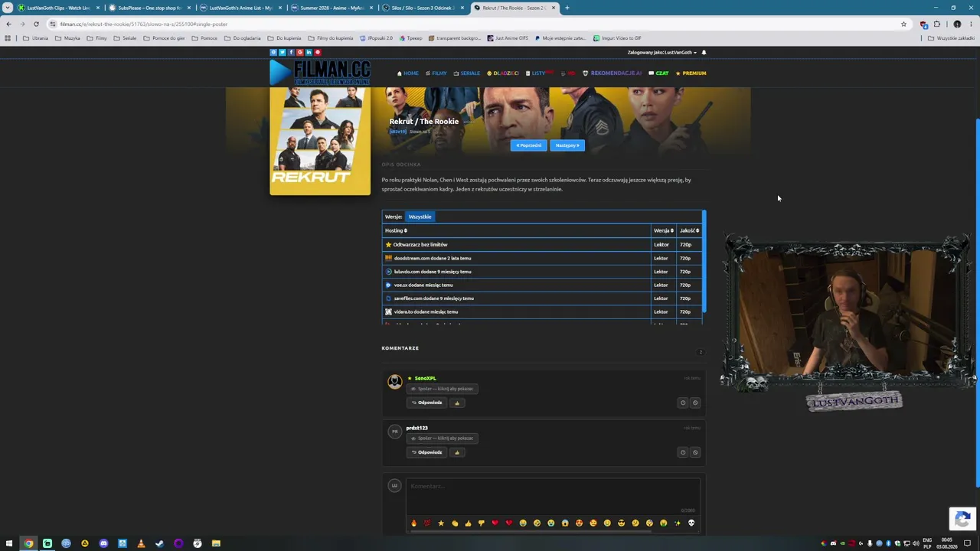Insert the sunglasses face emoji
Image resolution: width=980 pixels, height=551 pixels.
pyautogui.click(x=621, y=523)
